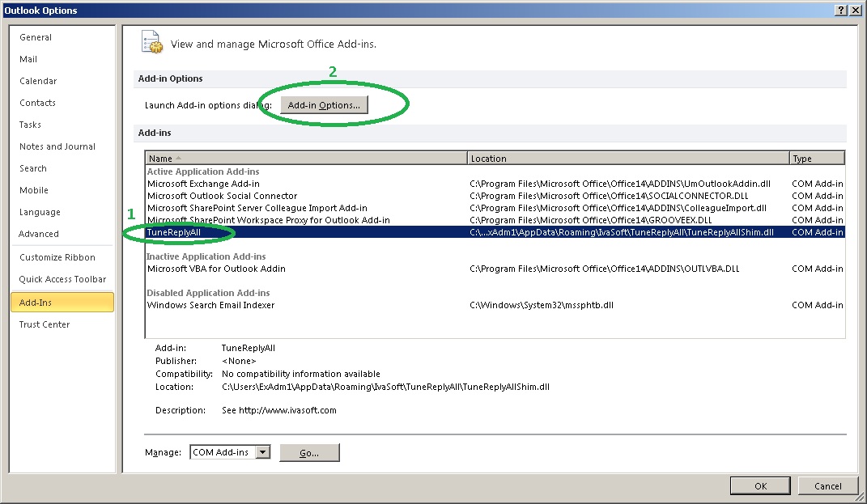Click the compatibility information text

tap(301, 374)
